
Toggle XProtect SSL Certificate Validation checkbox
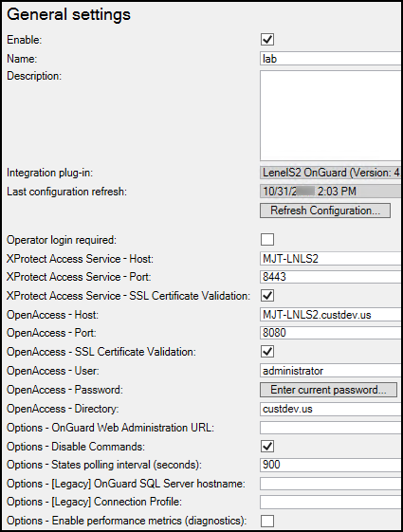coord(267,296)
